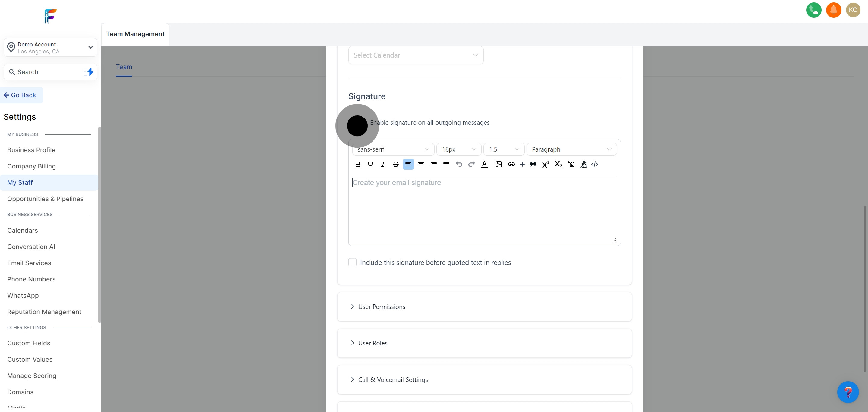The height and width of the screenshot is (412, 868).
Task: Insert a blockquote
Action: [x=533, y=164]
